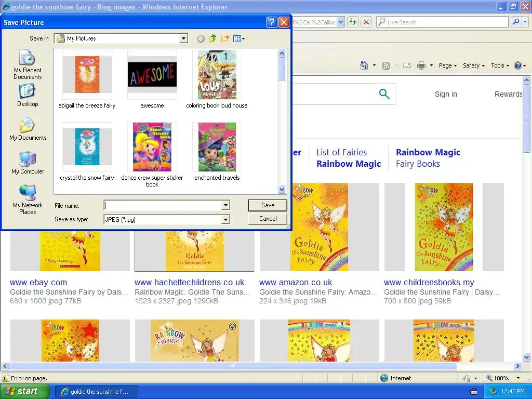The height and width of the screenshot is (399, 532).
Task: Click the RSS feeds icon in IE toolbar
Action: tap(386, 65)
